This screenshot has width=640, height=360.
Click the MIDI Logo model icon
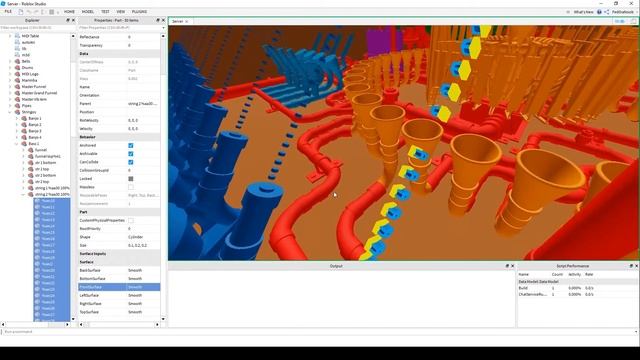point(18,74)
